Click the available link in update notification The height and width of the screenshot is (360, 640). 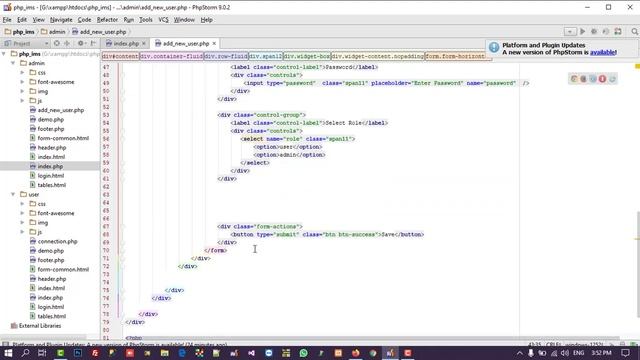[x=602, y=52]
